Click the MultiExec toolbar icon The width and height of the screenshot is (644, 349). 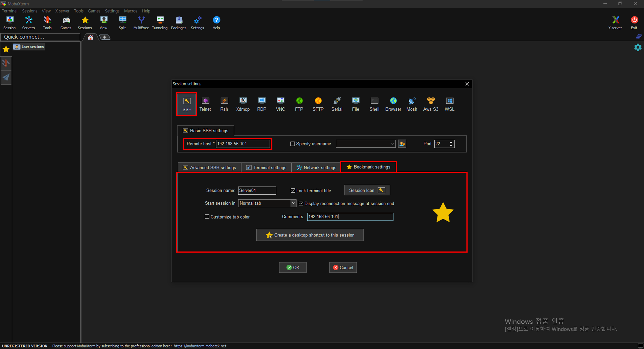pyautogui.click(x=141, y=23)
